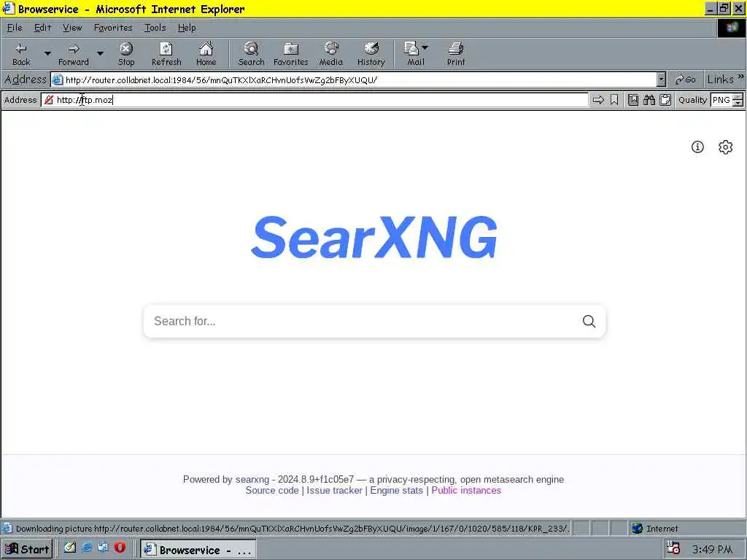Open the History toolbar button
The width and height of the screenshot is (747, 560).
(x=371, y=54)
